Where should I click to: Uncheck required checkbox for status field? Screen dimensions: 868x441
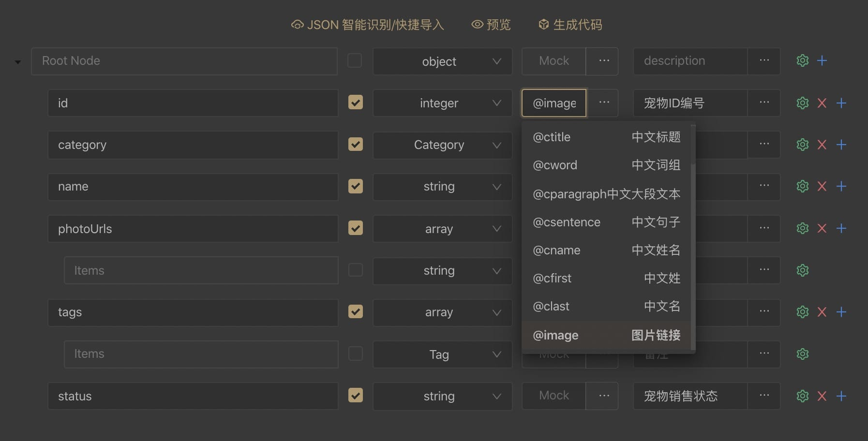pyautogui.click(x=356, y=395)
